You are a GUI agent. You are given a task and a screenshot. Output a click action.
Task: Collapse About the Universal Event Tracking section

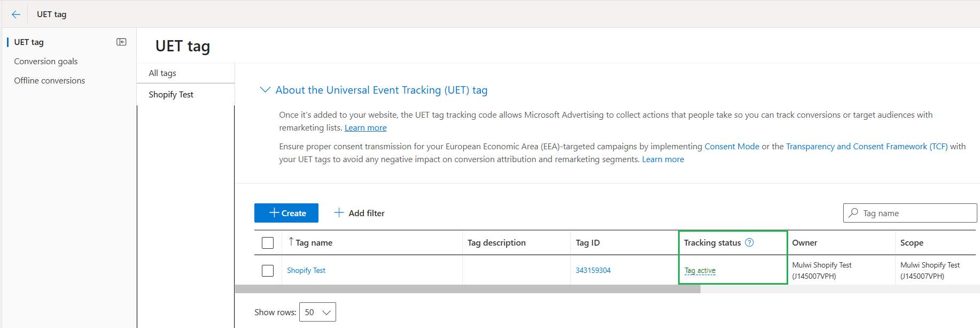tap(265, 89)
